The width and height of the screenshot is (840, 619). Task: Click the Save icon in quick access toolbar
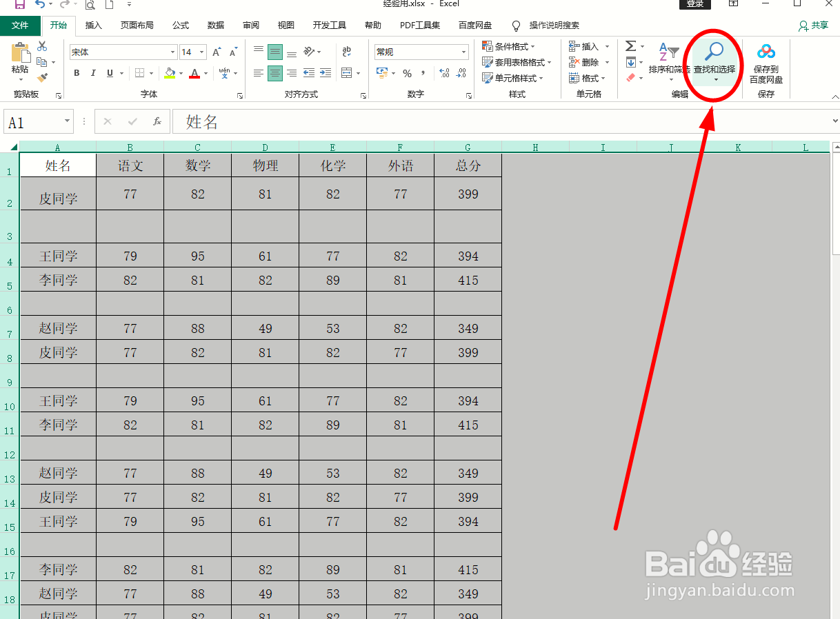click(x=19, y=4)
